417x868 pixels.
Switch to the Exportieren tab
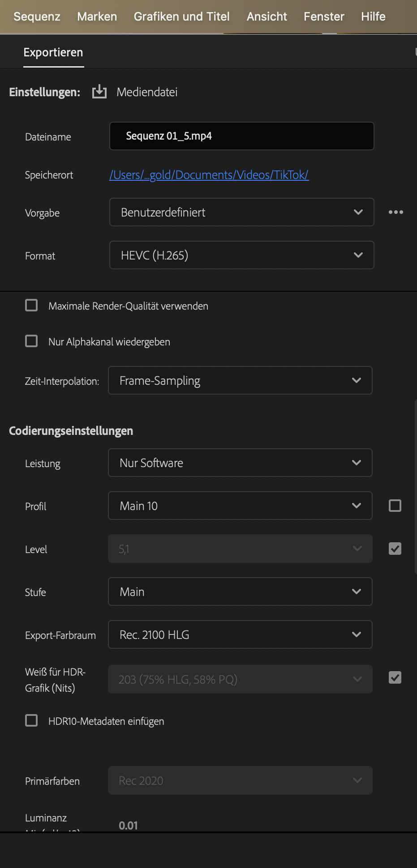tap(53, 52)
